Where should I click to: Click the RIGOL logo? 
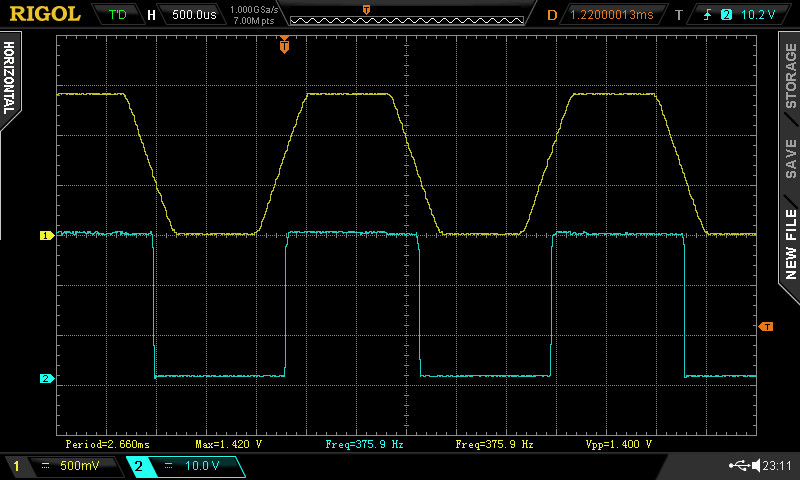(x=45, y=14)
